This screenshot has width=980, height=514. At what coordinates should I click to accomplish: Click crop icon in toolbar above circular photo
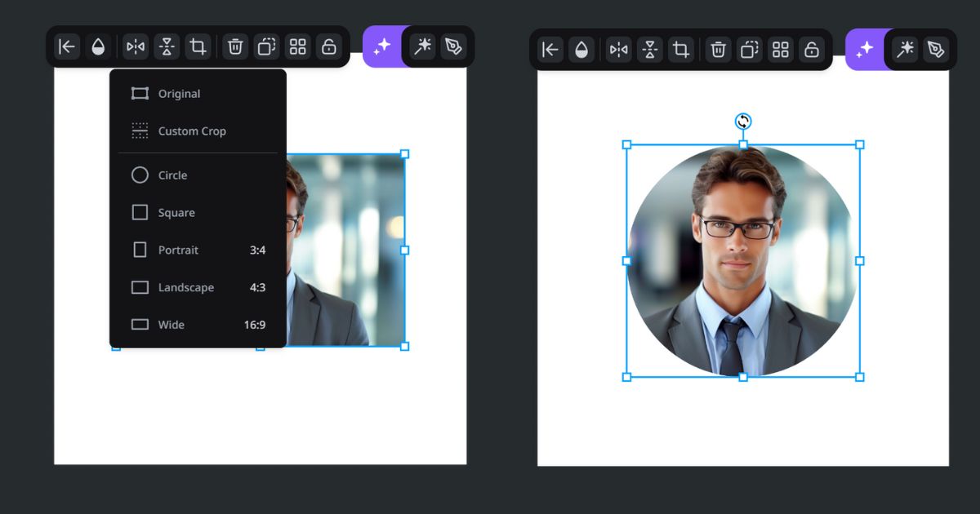click(x=681, y=50)
